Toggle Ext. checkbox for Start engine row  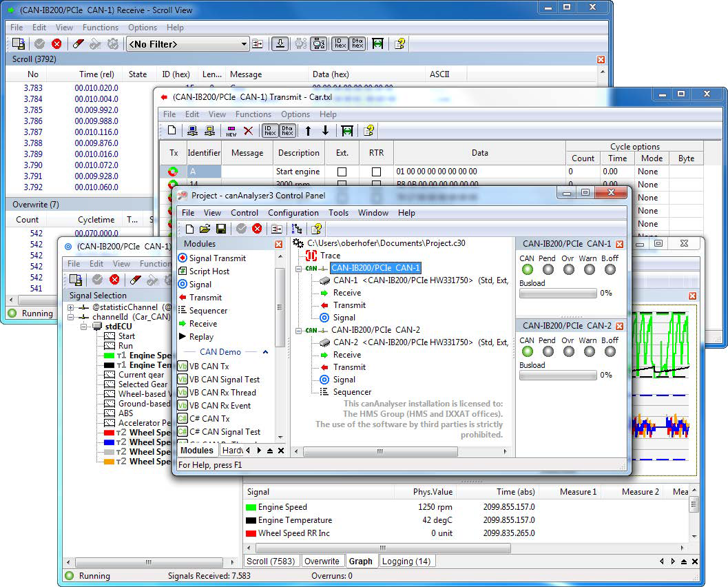(342, 172)
